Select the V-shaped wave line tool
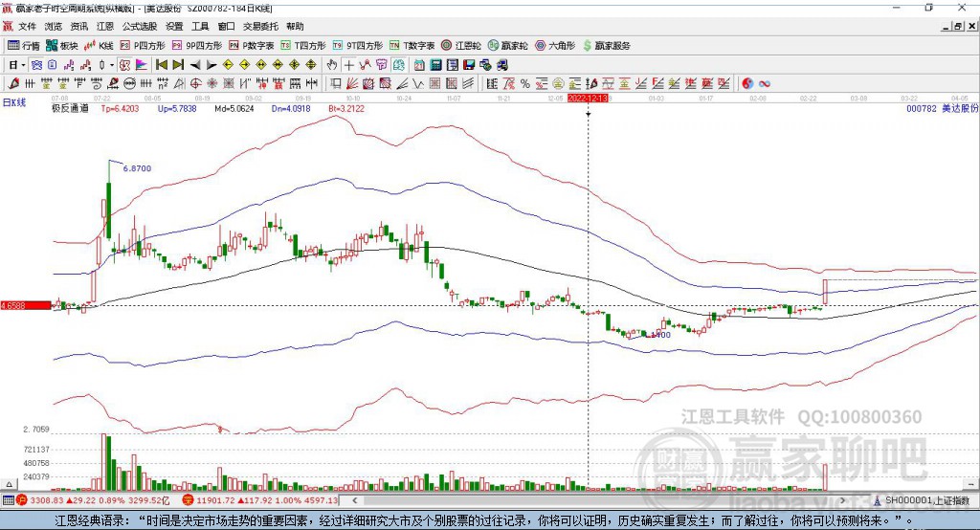980x530 pixels. [x=419, y=84]
